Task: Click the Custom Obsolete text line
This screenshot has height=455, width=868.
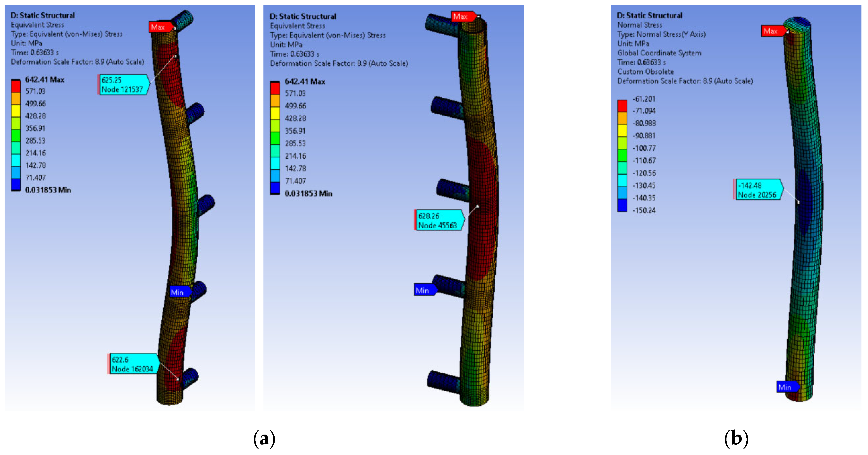Action: (x=645, y=71)
